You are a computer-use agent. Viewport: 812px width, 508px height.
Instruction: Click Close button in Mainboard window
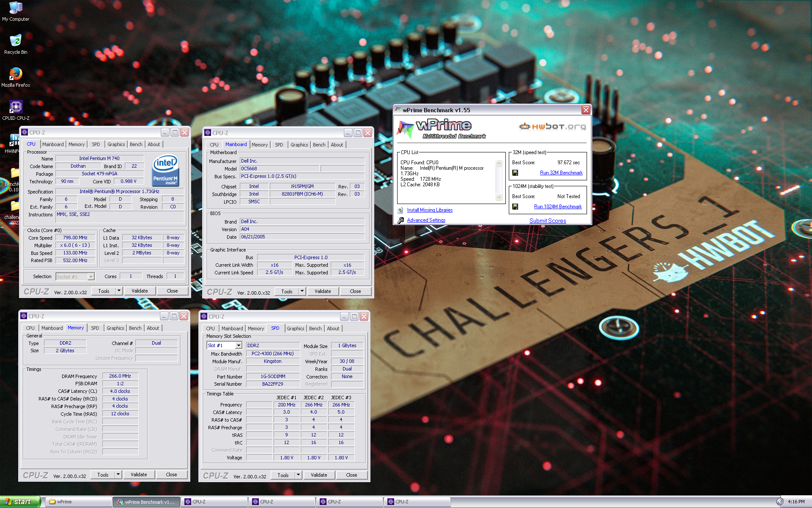click(355, 291)
